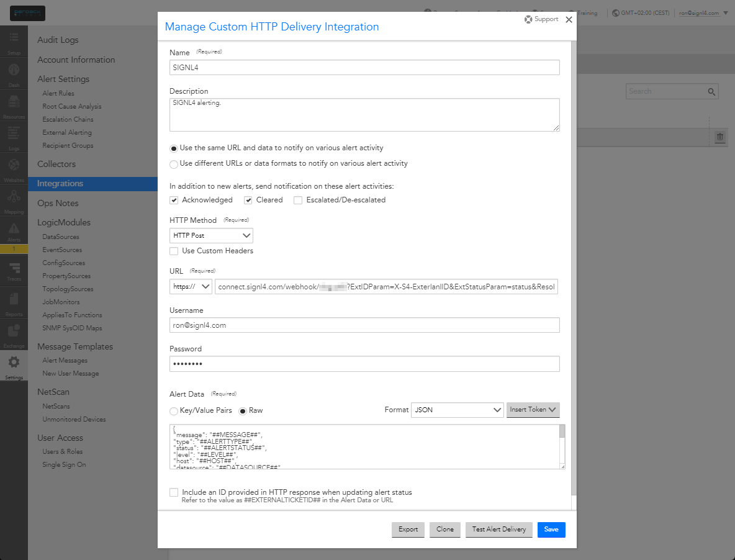Viewport: 735px width, 560px height.
Task: Save the integration
Action: (551, 530)
